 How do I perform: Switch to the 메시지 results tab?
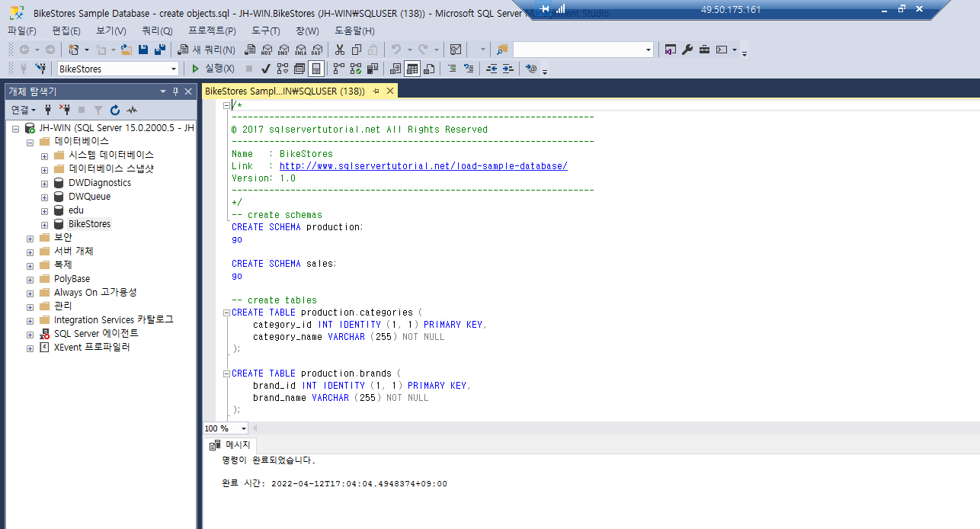point(232,444)
